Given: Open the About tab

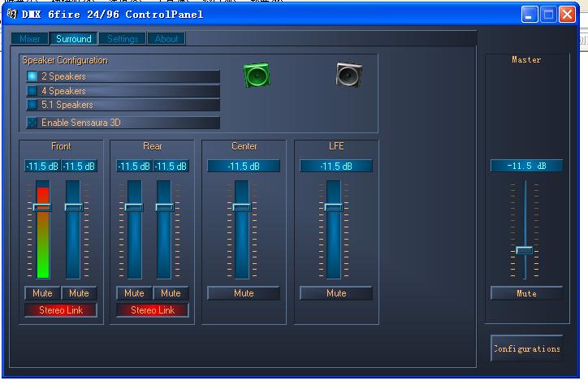Looking at the screenshot, I should 166,39.
